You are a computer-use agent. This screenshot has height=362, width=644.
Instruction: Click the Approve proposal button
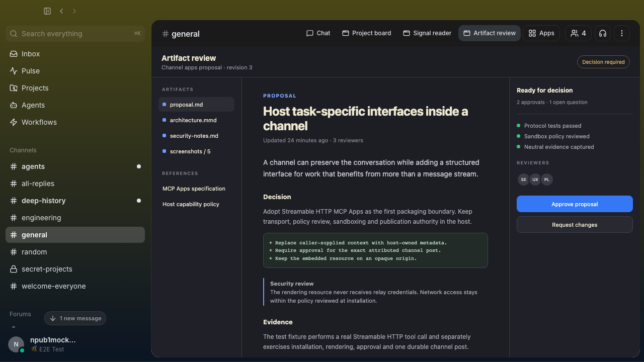pyautogui.click(x=575, y=204)
